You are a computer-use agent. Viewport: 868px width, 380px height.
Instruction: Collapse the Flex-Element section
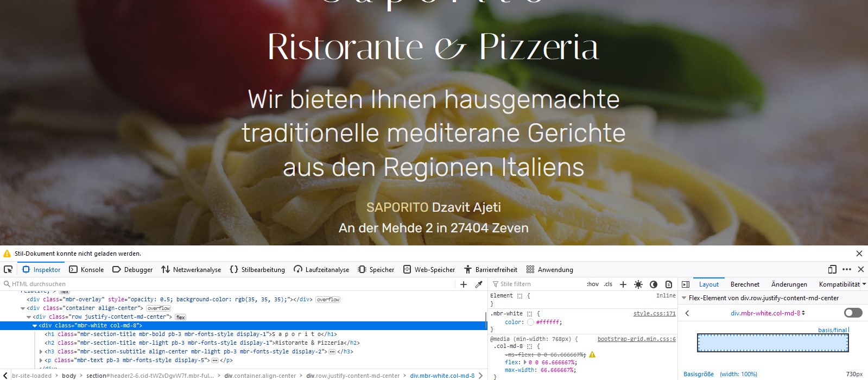684,298
